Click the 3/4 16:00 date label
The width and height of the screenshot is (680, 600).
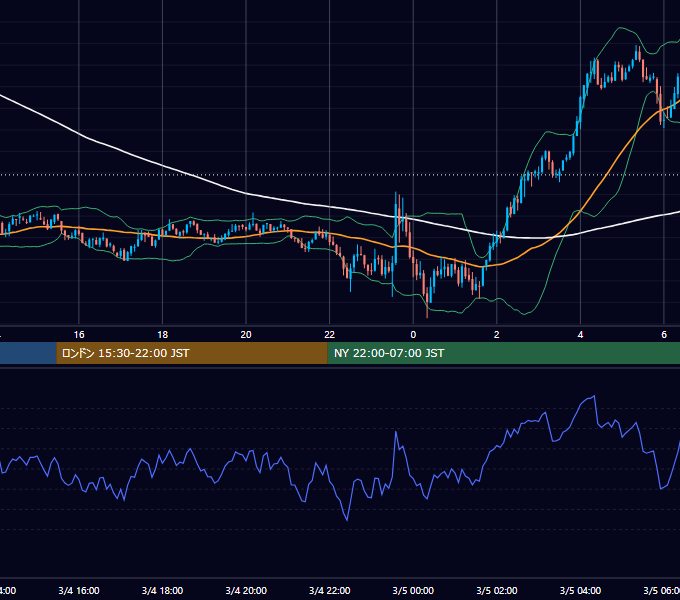79,591
